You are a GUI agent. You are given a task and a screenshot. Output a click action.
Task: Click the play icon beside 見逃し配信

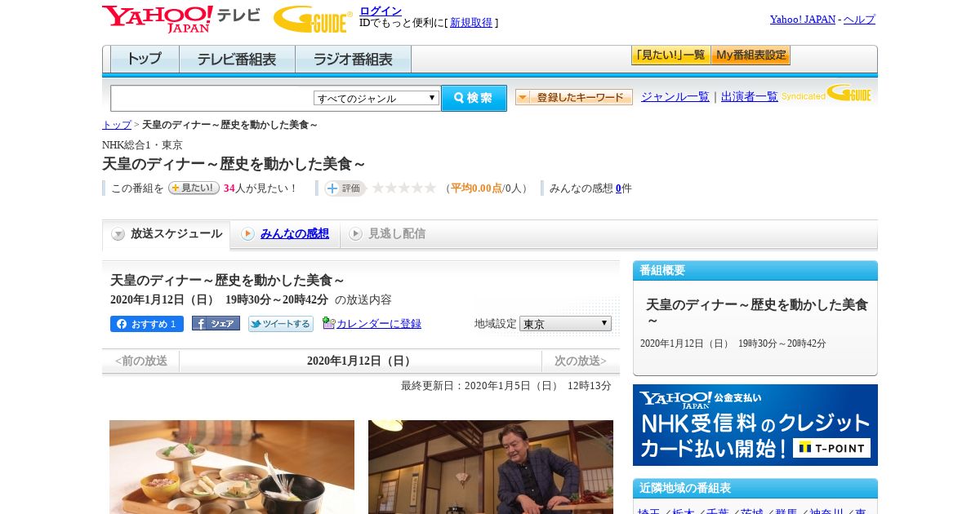355,234
